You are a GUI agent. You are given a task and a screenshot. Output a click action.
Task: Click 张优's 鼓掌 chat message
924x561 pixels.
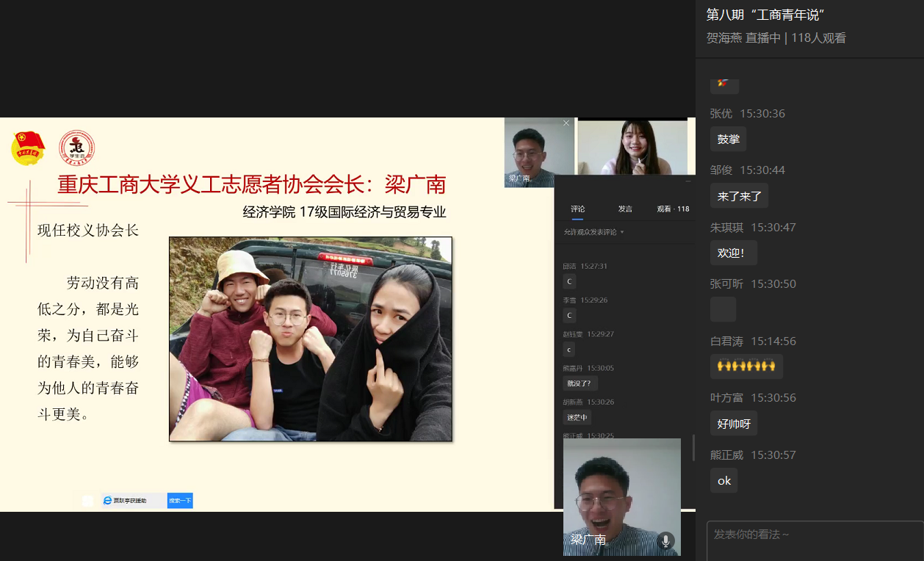pyautogui.click(x=728, y=139)
